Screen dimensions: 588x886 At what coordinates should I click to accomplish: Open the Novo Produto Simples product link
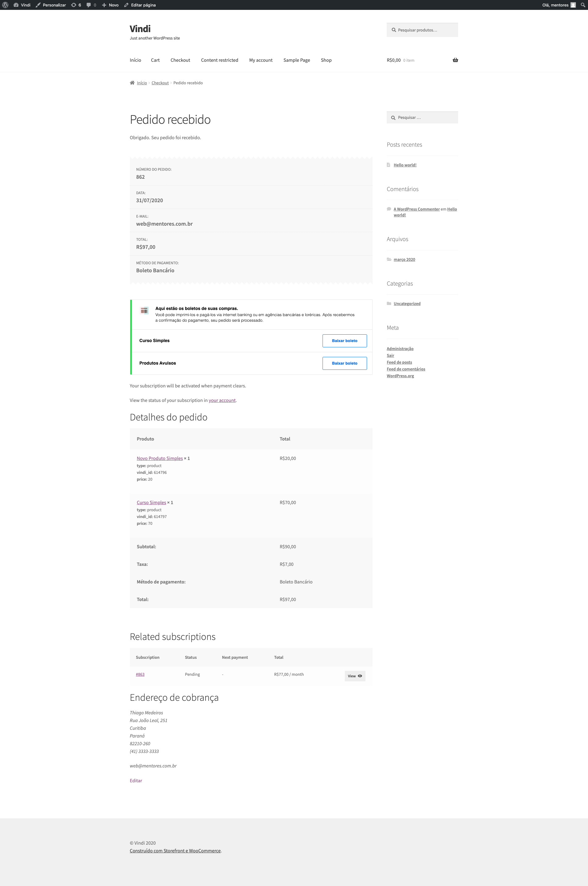[160, 458]
